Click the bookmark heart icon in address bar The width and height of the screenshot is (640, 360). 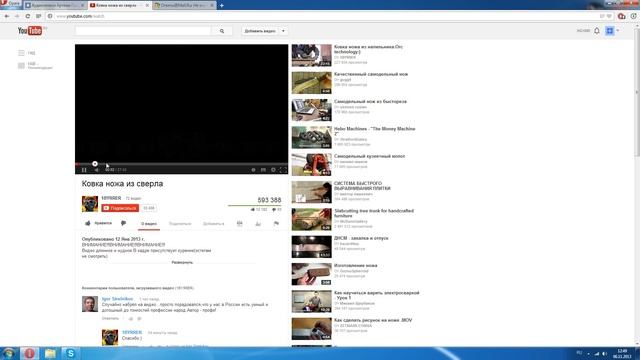(x=609, y=16)
